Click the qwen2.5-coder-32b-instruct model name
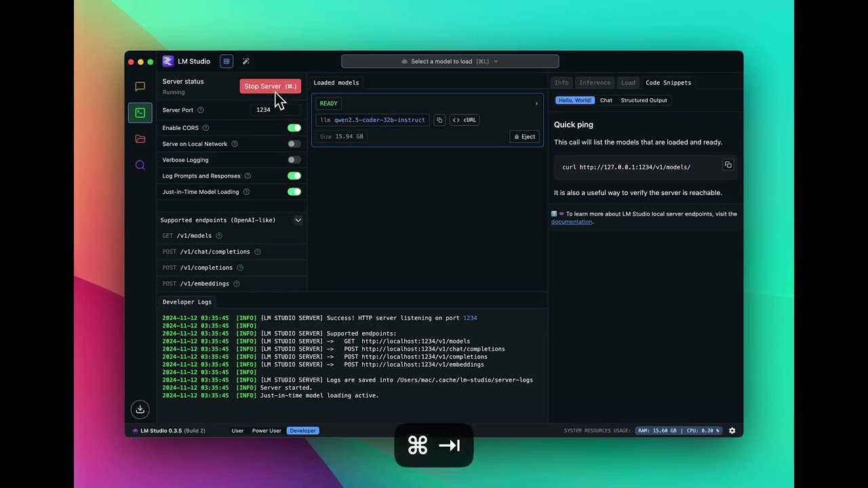The height and width of the screenshot is (488, 868). tap(380, 120)
